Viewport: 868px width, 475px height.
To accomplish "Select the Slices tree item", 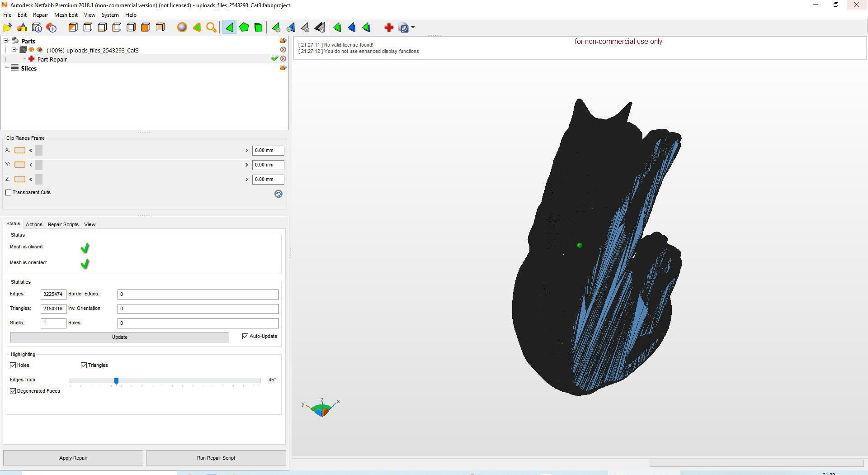I will coord(28,68).
